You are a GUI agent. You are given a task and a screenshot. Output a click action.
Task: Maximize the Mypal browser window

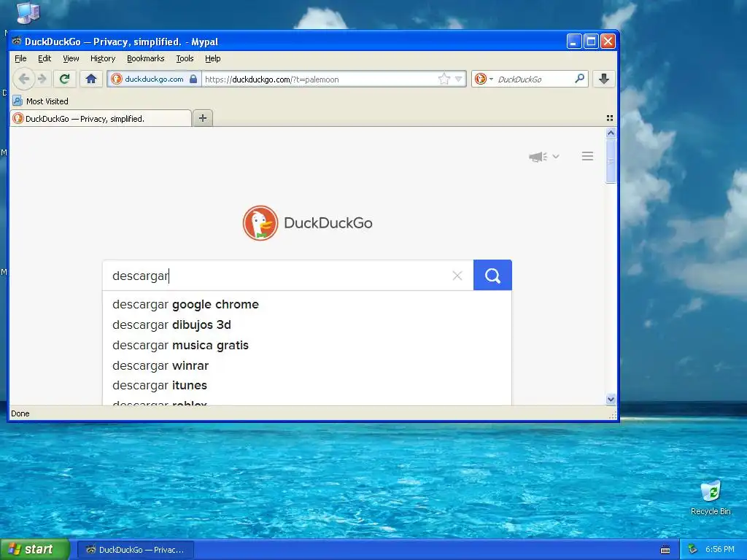coord(591,42)
